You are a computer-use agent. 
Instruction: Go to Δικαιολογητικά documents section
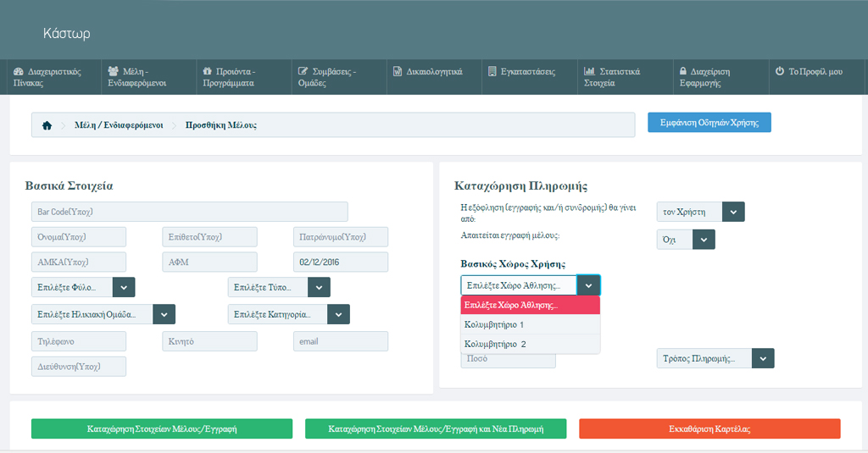click(x=428, y=72)
